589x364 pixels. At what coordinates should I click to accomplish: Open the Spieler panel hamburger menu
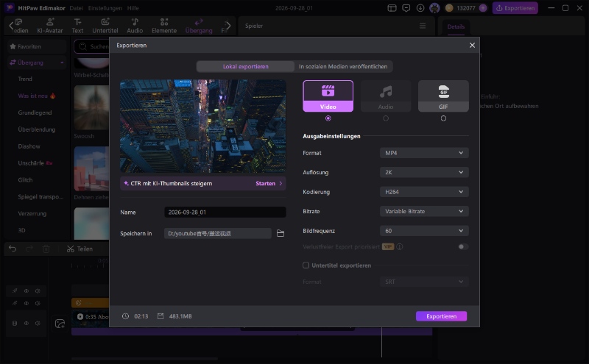coord(423,26)
